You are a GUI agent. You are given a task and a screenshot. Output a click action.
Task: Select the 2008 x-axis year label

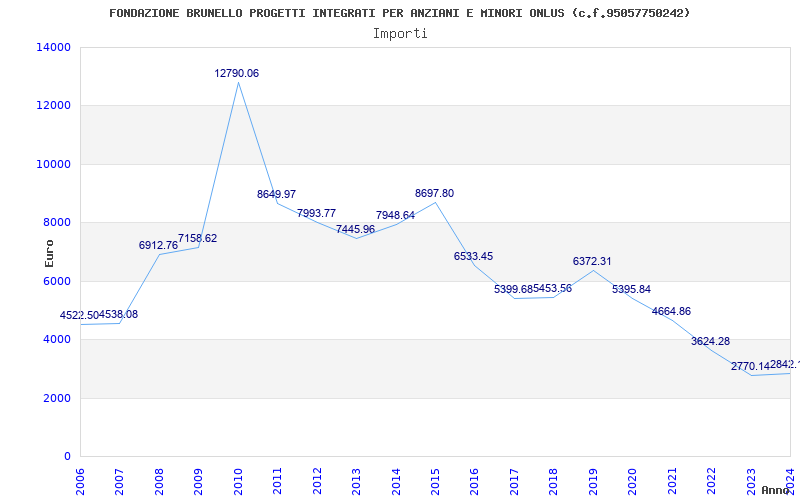(159, 481)
